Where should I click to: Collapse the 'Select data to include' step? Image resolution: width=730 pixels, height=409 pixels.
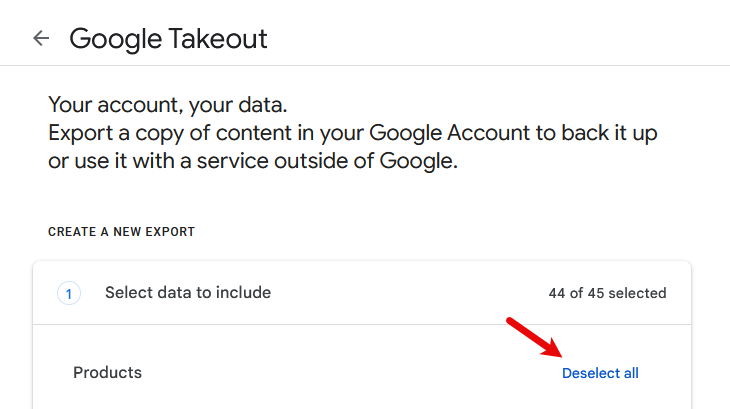[x=188, y=293]
